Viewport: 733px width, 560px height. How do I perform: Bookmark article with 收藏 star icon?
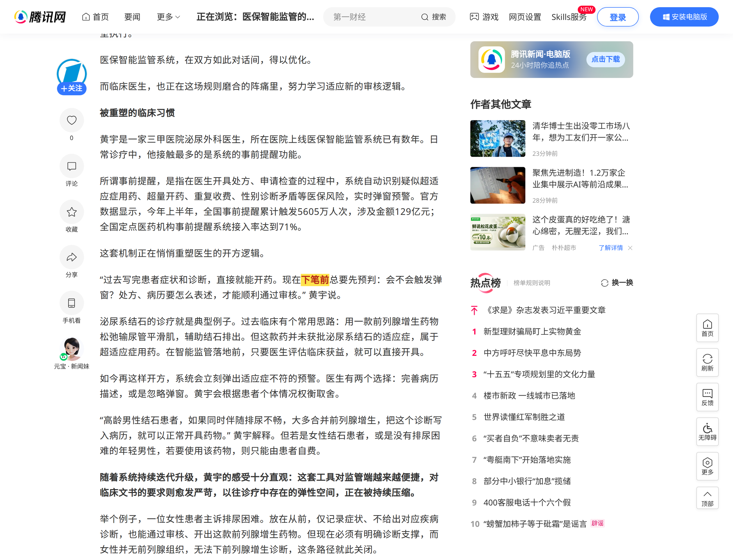(x=71, y=212)
